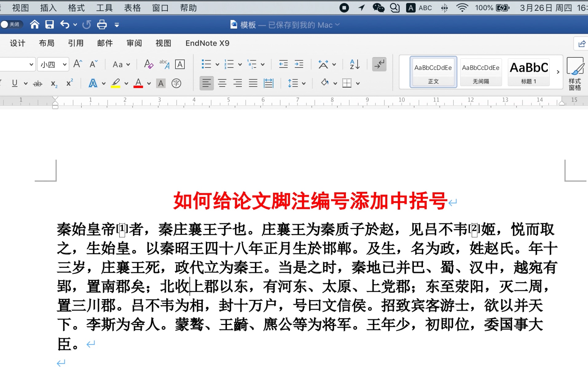Increase paragraph indent

coord(299,64)
